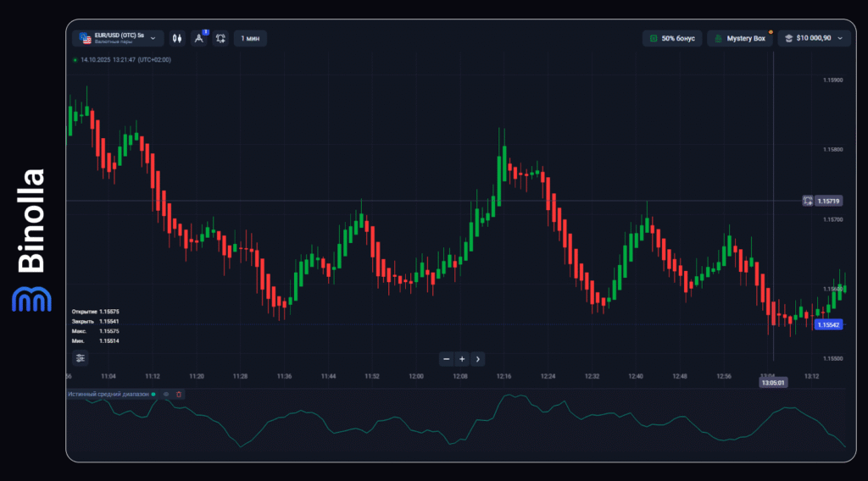Zoom in the chart with plus
Screen dimensions: 868x481
(462, 359)
